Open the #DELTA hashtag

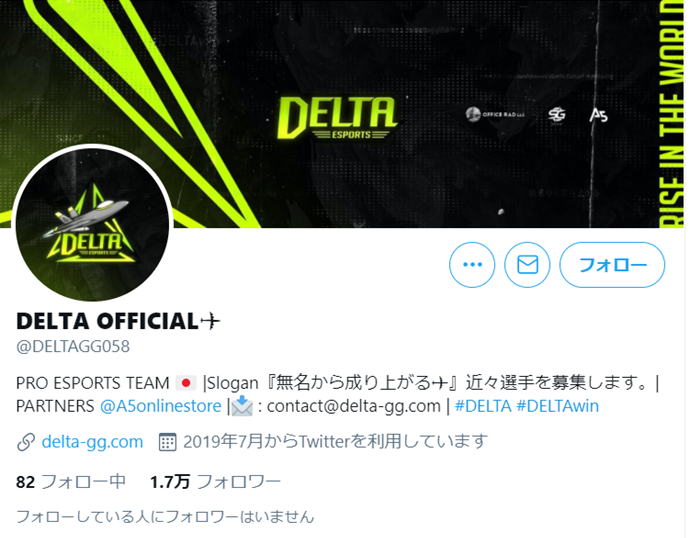click(x=483, y=406)
